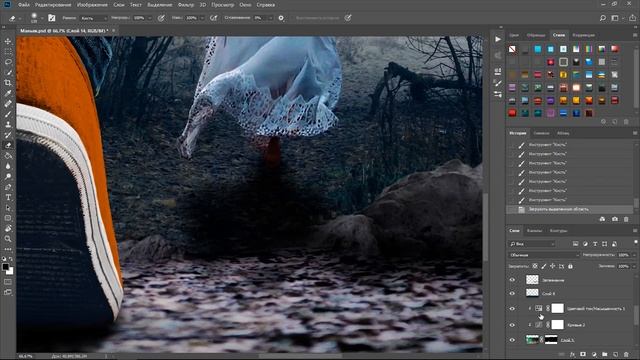Open smoothing options gear icon
Viewport: 640px width, 360px height.
point(281,18)
